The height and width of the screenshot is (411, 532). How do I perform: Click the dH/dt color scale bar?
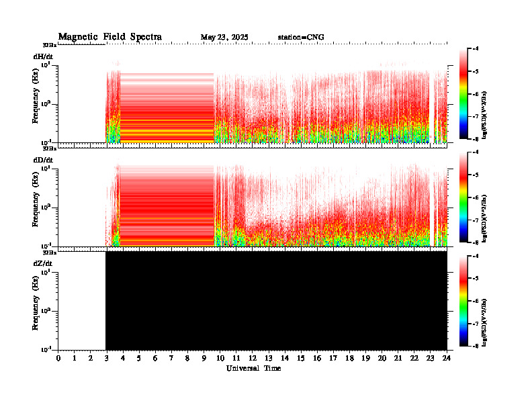click(463, 93)
